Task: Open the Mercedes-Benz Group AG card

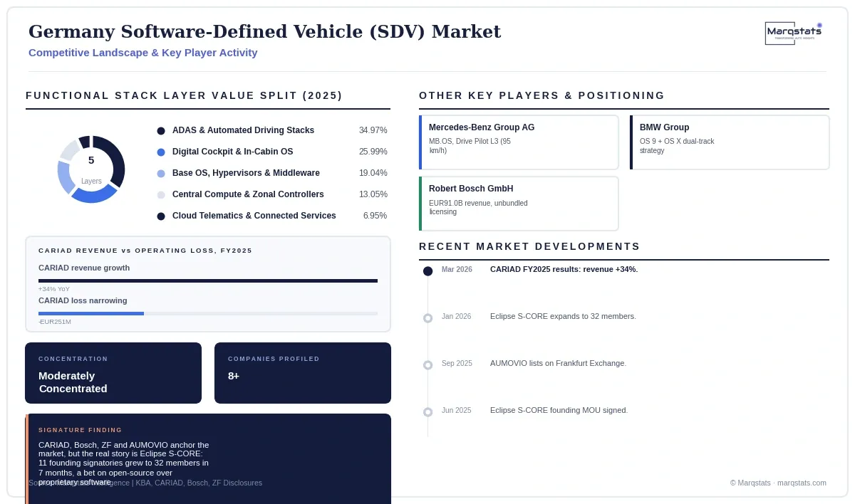Action: pos(519,142)
